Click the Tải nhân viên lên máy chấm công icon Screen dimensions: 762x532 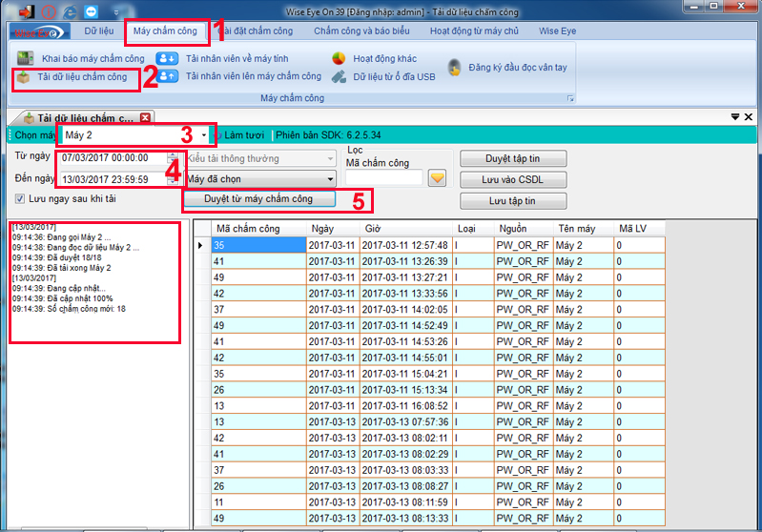coord(167,76)
